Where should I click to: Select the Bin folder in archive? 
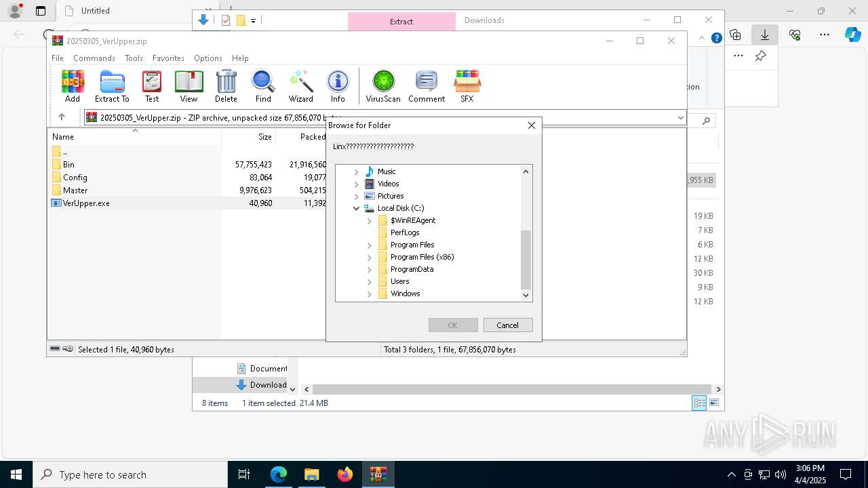pos(68,165)
